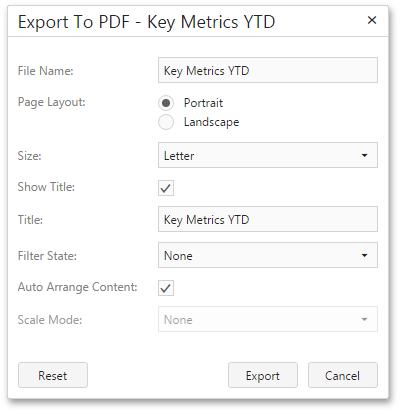Close the Export To PDF dialog

pos(372,20)
